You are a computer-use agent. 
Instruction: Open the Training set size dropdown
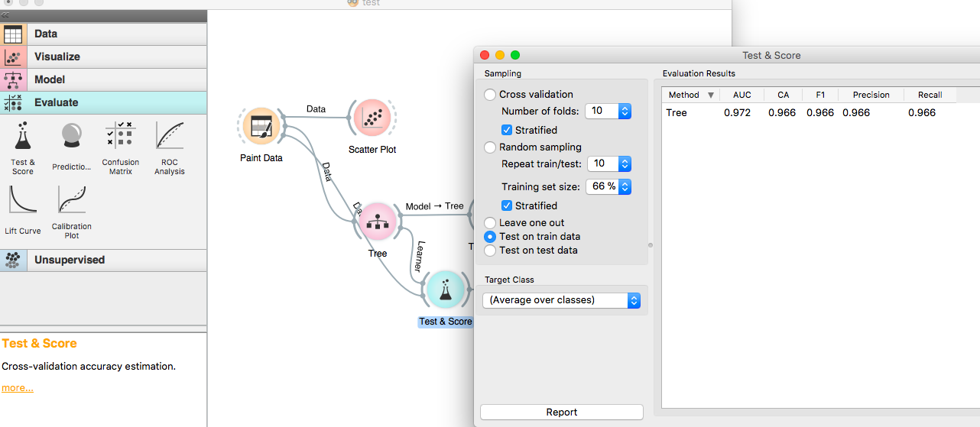pyautogui.click(x=625, y=187)
